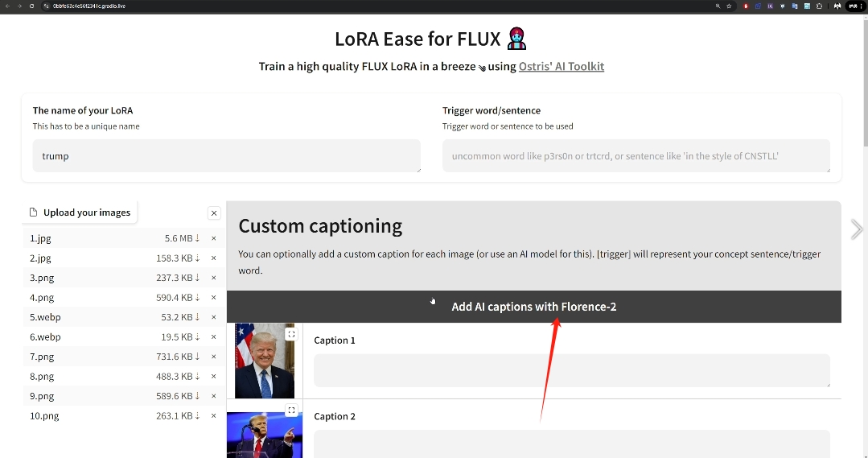The width and height of the screenshot is (868, 458).
Task: Focus the Trigger word/sentence input field
Action: [636, 156]
